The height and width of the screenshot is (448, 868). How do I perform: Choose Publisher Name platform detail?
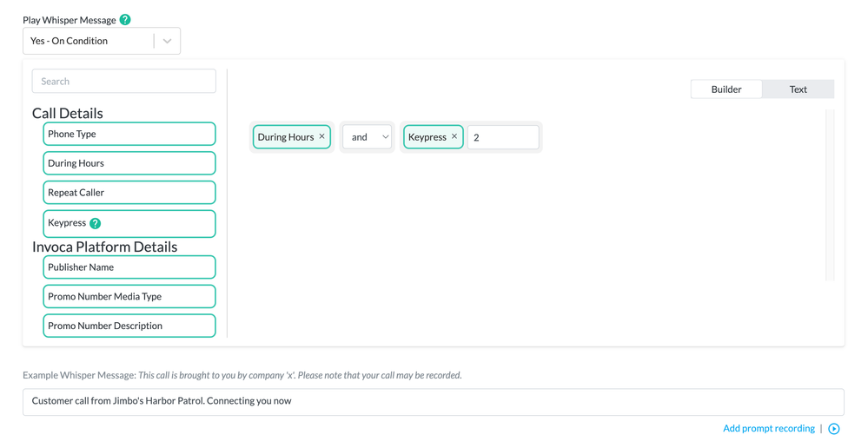pos(129,267)
